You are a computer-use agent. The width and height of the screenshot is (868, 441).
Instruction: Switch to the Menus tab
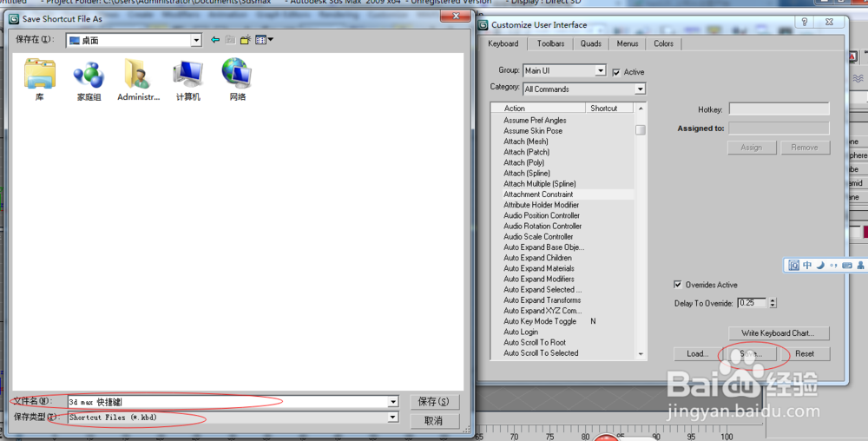pyautogui.click(x=628, y=43)
